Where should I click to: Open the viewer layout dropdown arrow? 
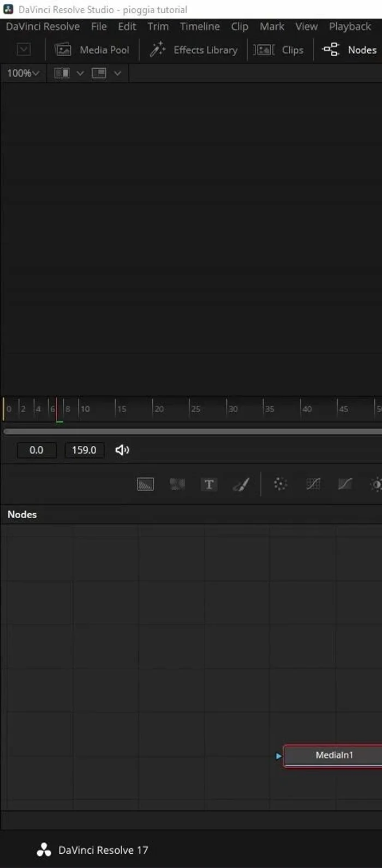[117, 73]
